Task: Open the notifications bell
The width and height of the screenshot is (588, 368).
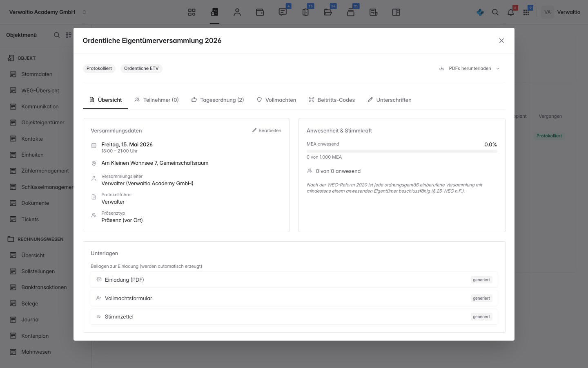Action: click(x=511, y=12)
